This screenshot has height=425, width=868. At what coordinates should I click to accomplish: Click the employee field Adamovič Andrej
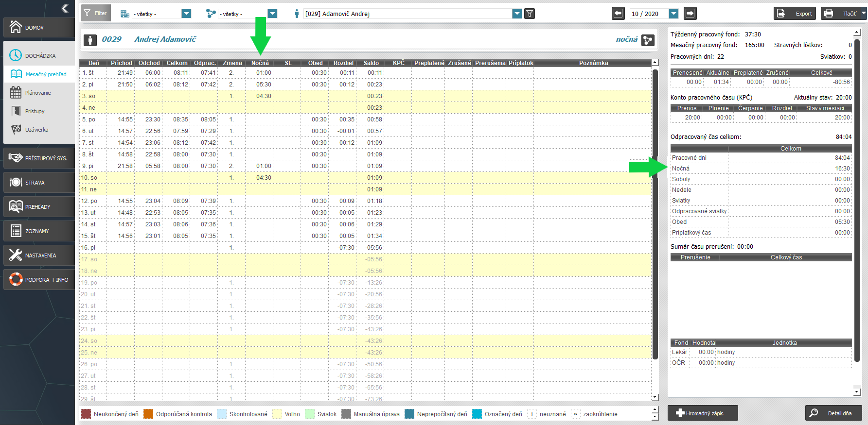pyautogui.click(x=407, y=14)
